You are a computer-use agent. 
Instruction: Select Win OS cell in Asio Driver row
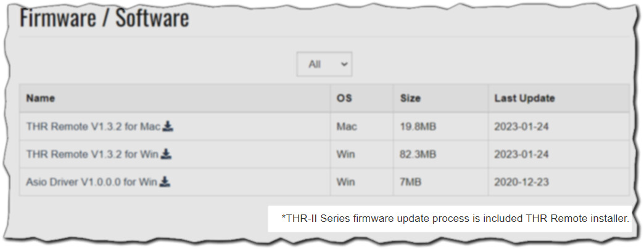click(346, 182)
